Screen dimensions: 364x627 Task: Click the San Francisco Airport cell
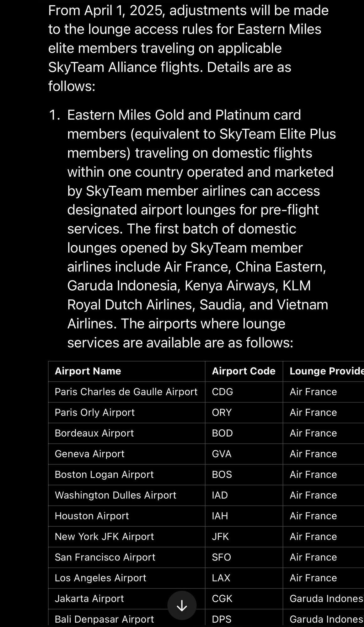tap(105, 557)
